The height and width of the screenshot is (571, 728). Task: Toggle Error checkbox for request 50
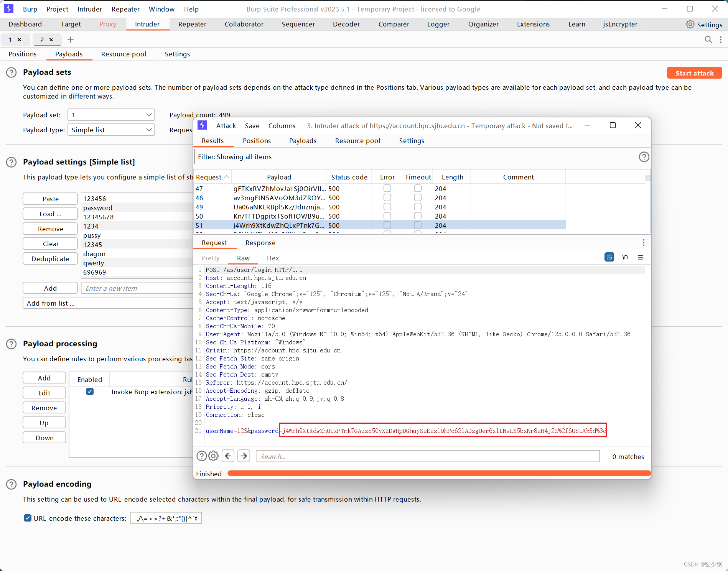point(387,216)
